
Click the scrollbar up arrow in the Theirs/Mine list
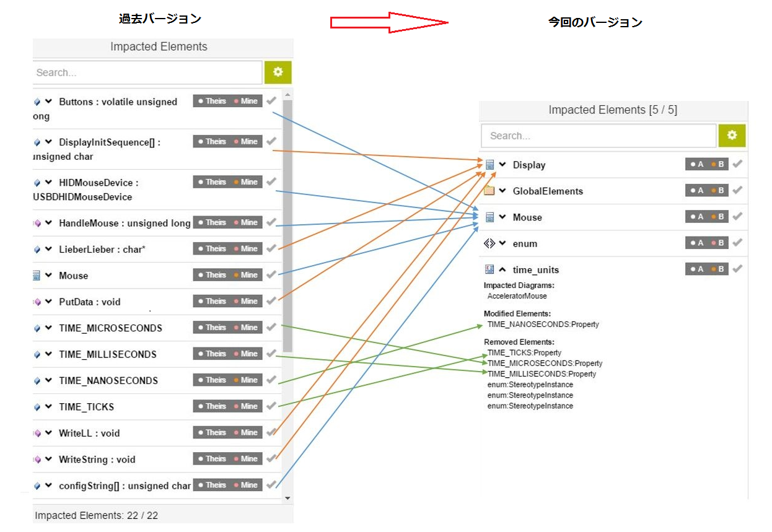pyautogui.click(x=287, y=94)
